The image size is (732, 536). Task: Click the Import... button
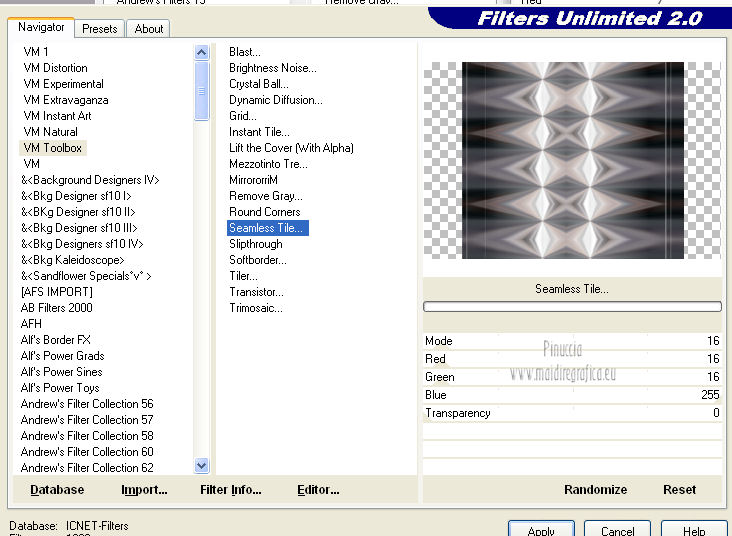click(144, 490)
